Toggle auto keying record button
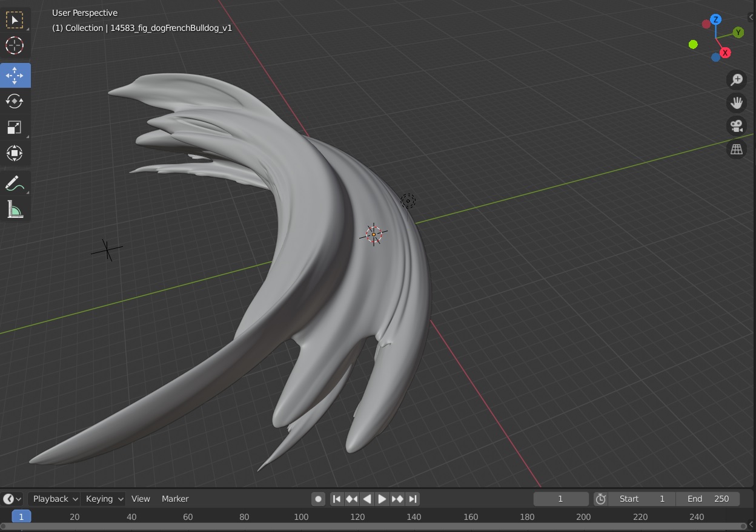Image resolution: width=756 pixels, height=532 pixels. click(x=318, y=499)
